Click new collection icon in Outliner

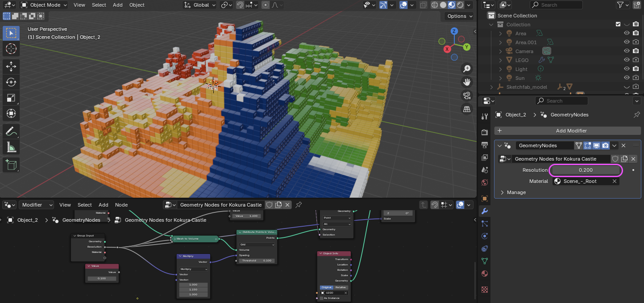coord(636,5)
